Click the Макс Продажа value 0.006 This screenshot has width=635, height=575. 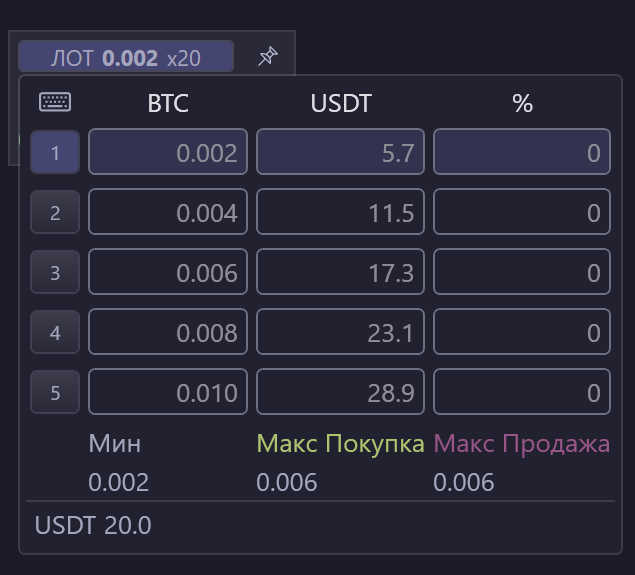pos(464,483)
